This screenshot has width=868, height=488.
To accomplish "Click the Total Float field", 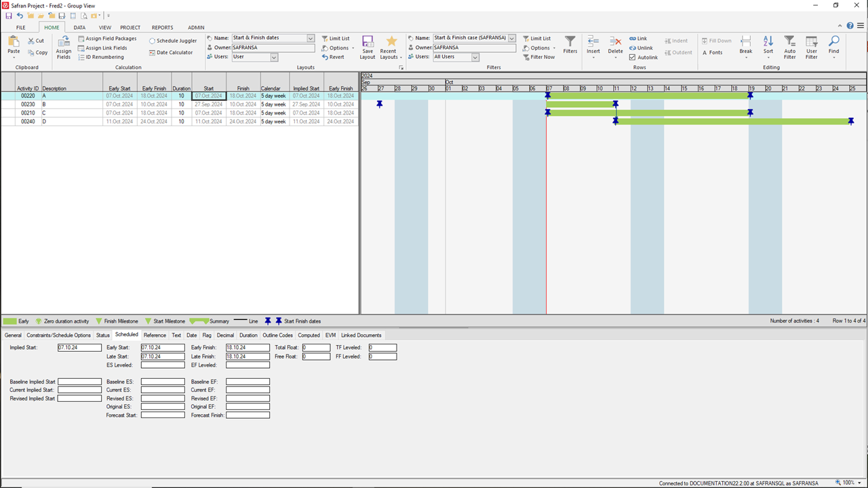I will [316, 347].
